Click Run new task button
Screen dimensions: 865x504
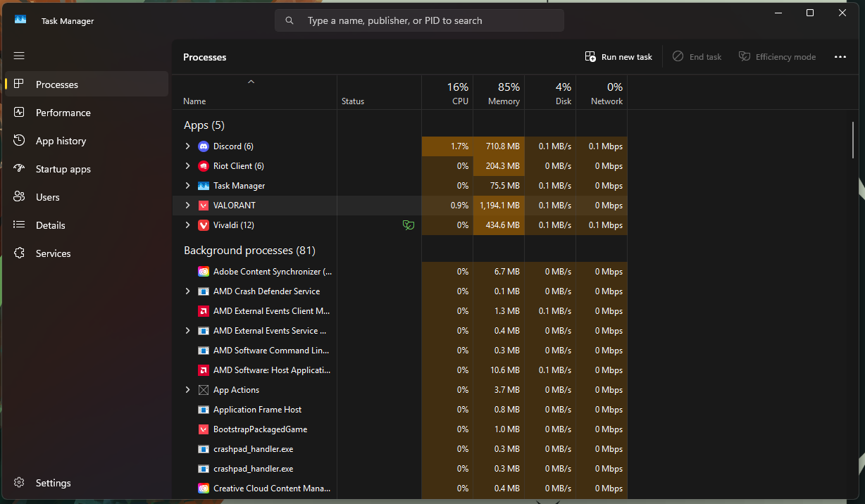618,57
